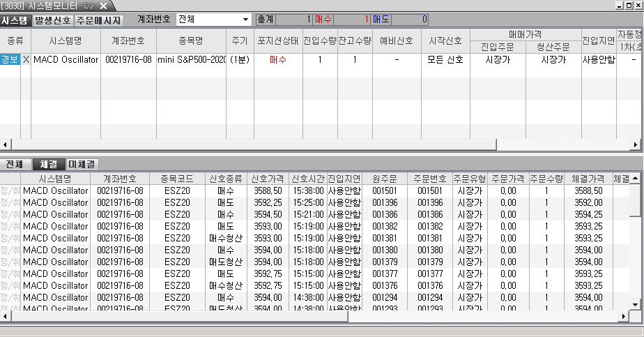This screenshot has height=337, width=644.
Task: Switch to the 발생신호 tab
Action: point(53,20)
